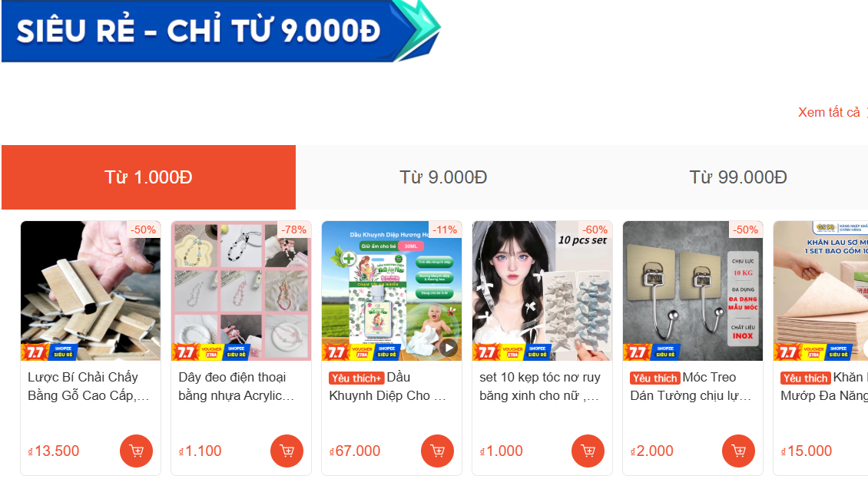This screenshot has height=479, width=868.
Task: Switch to the Từ 9.000Đ tab
Action: pyautogui.click(x=443, y=177)
